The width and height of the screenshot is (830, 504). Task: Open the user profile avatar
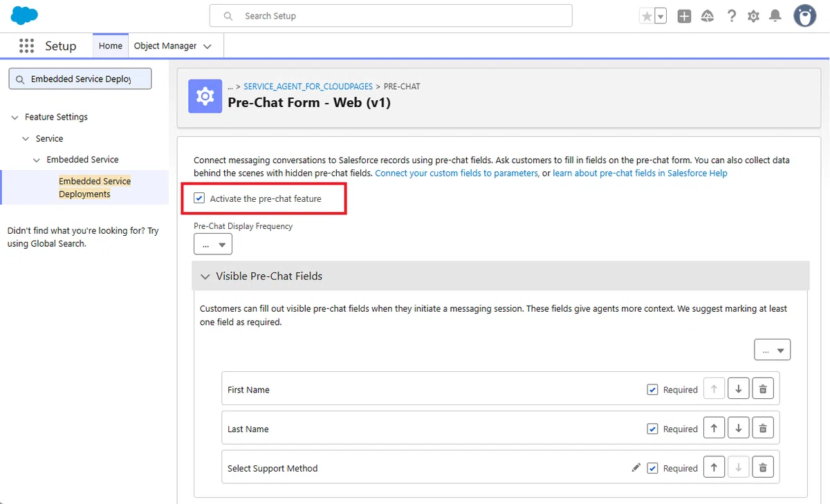804,16
